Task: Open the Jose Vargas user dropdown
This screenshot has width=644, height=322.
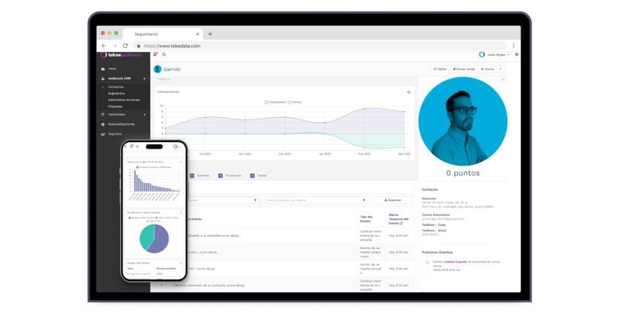Action: point(494,55)
